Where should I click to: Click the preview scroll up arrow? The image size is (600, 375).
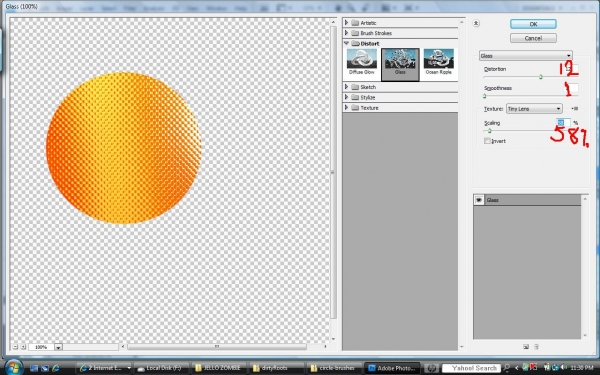point(333,23)
